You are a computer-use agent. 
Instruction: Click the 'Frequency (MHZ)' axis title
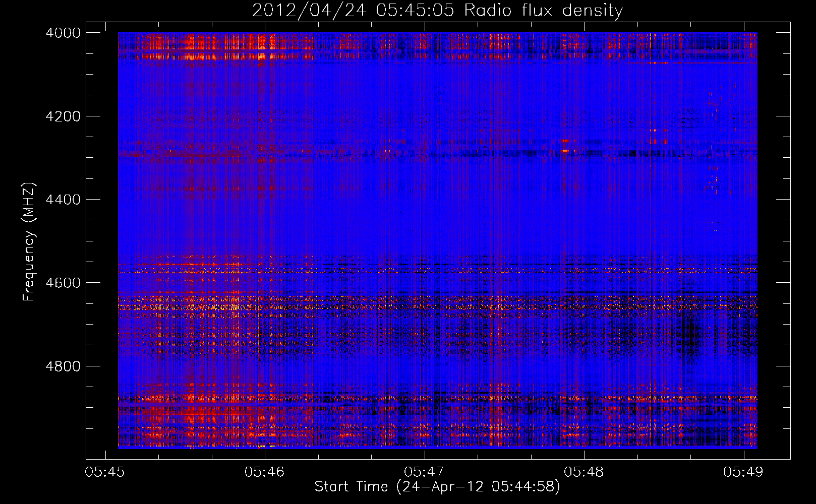[29, 242]
